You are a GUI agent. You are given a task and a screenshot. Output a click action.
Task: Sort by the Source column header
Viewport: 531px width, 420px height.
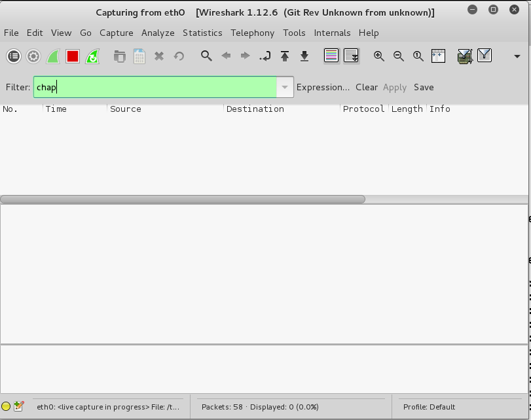[x=166, y=109]
